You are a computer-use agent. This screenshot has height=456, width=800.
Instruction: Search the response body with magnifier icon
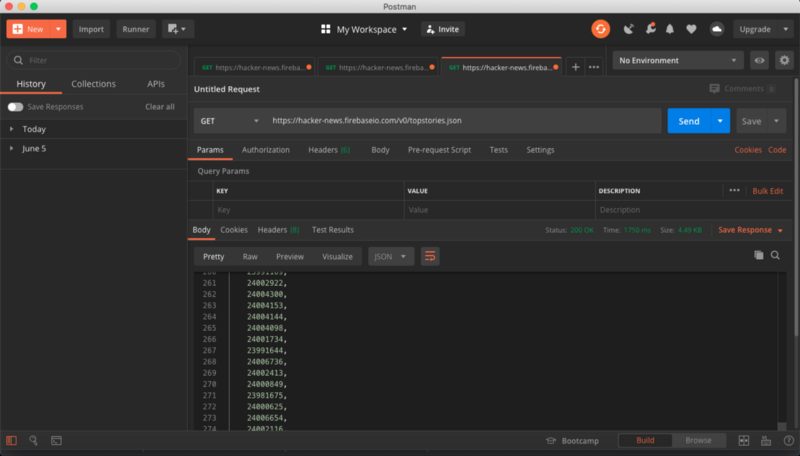pyautogui.click(x=775, y=256)
